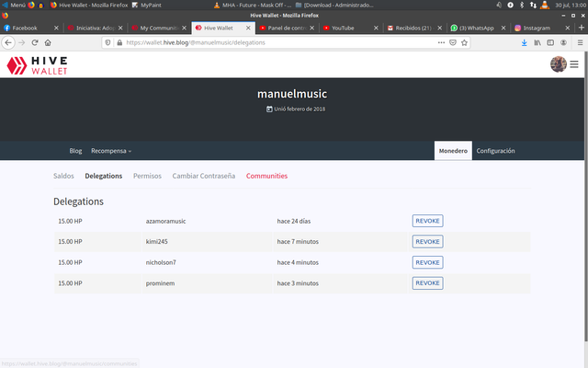588x368 pixels.
Task: Click the VLC cone tray icon
Action: (x=545, y=6)
